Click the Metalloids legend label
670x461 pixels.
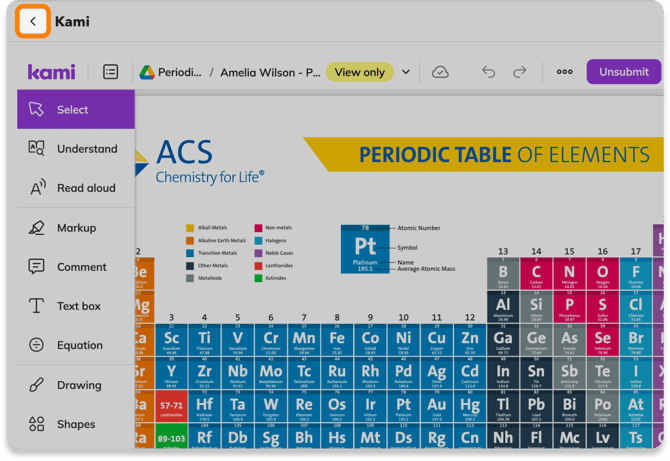point(210,278)
